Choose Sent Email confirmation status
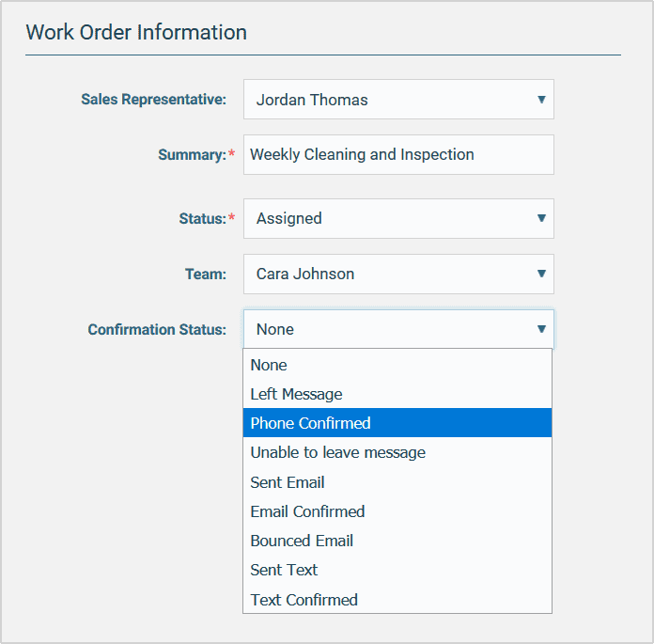The height and width of the screenshot is (644, 654). pos(288,482)
